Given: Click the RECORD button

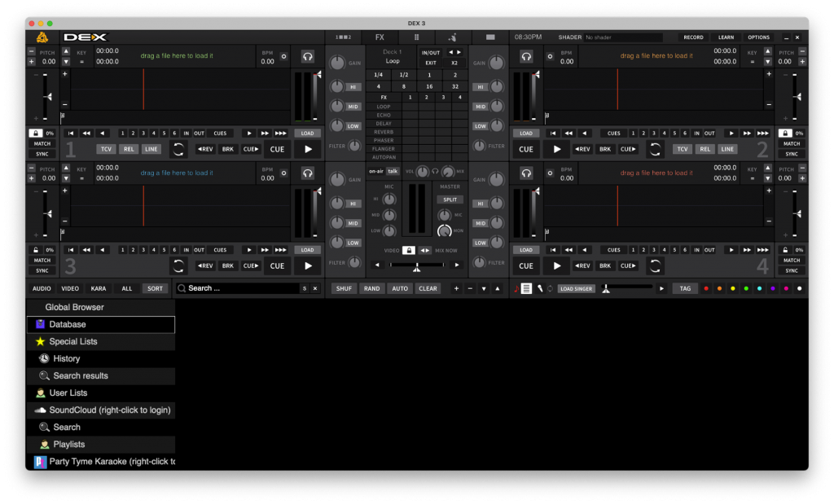Looking at the screenshot, I should (693, 37).
